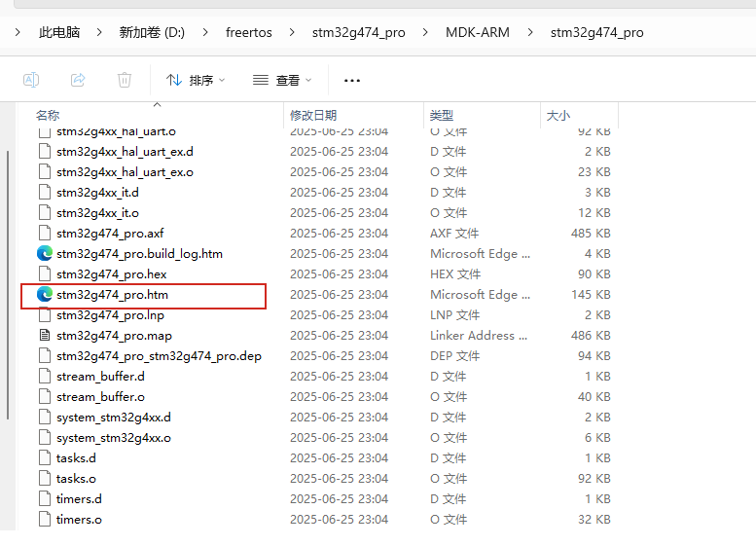Viewport: 756px width, 546px height.
Task: Click the Share toolbar icon
Action: pyautogui.click(x=78, y=80)
